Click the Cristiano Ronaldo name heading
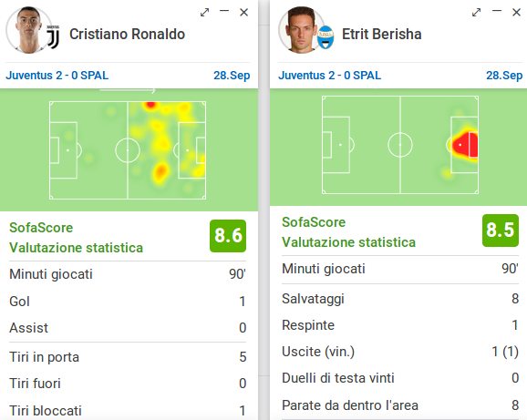 tap(127, 35)
